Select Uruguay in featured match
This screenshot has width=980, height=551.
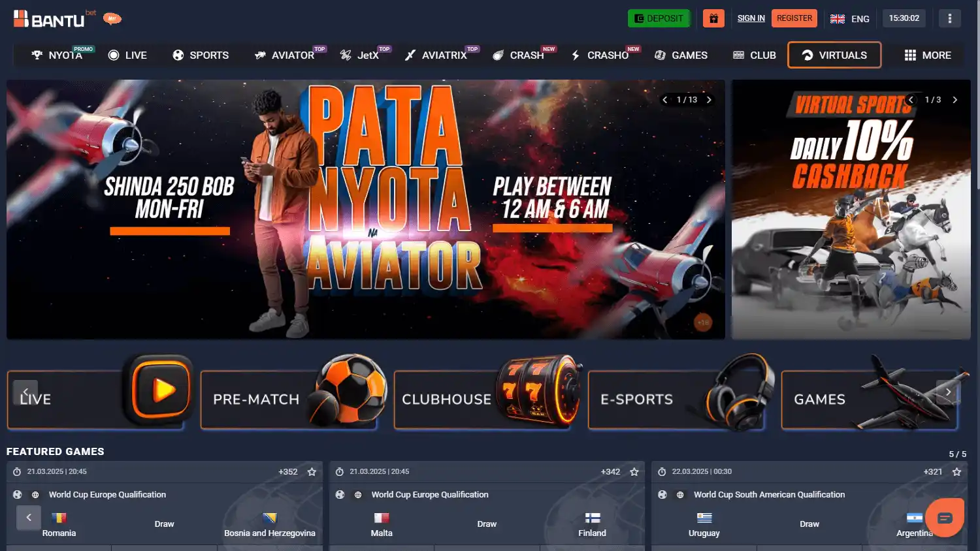704,524
